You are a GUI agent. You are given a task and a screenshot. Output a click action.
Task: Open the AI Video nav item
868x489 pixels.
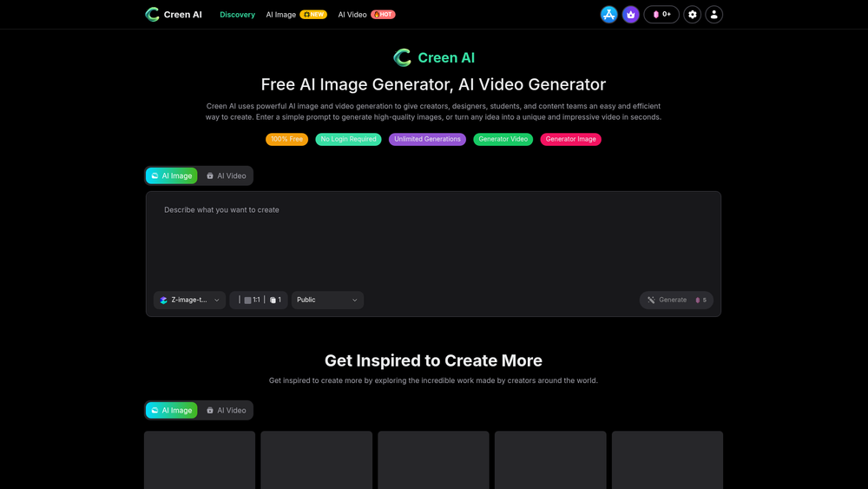(x=352, y=15)
